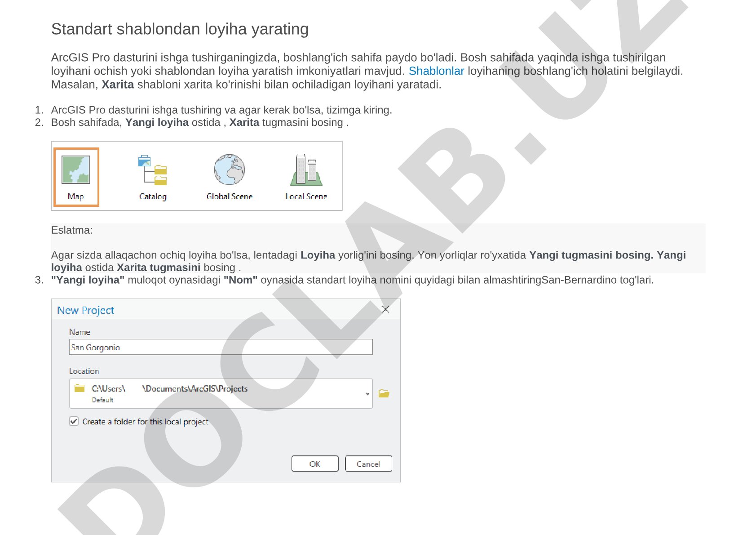Viewport: 756px width, 535px height.
Task: Close the New Project dialog
Action: pyautogui.click(x=385, y=309)
